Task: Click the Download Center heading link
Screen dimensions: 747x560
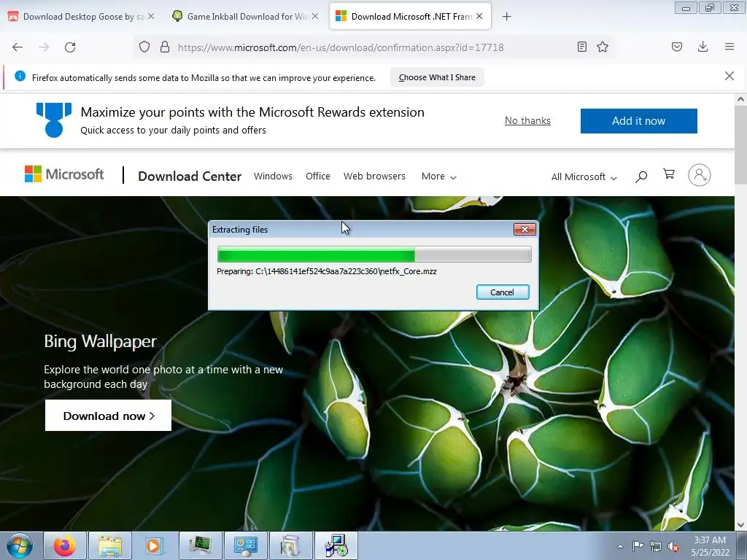Action: 190,176
